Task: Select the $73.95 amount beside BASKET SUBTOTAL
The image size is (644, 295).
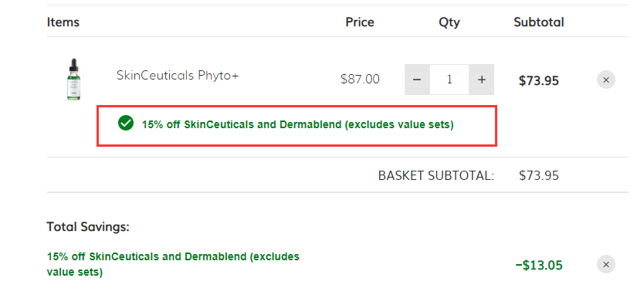Action: point(539,175)
